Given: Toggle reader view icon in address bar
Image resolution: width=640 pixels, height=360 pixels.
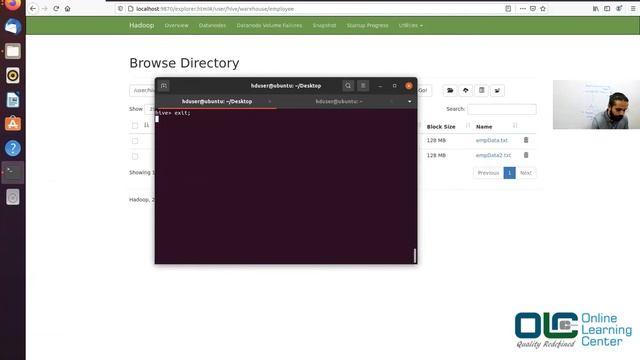Looking at the screenshot, I should (508, 9).
